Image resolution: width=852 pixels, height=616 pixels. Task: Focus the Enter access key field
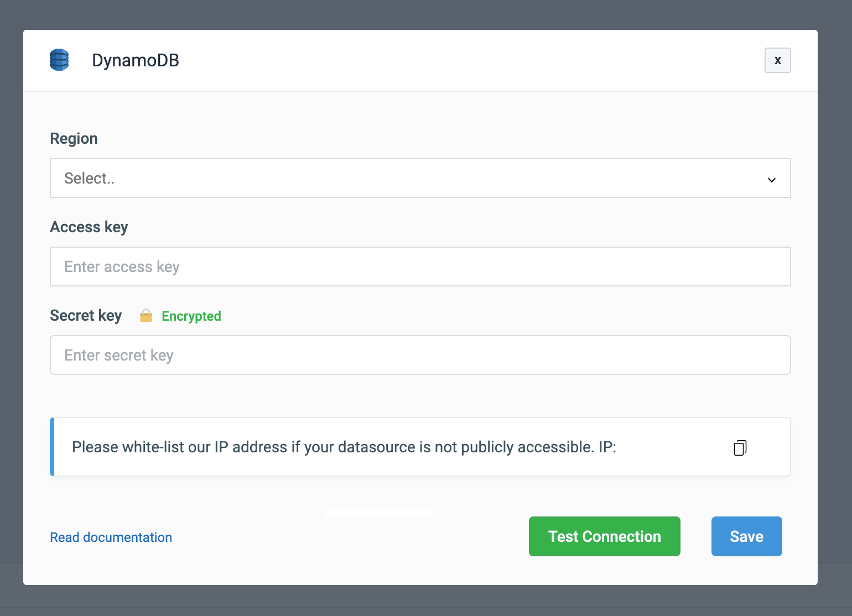pos(420,267)
